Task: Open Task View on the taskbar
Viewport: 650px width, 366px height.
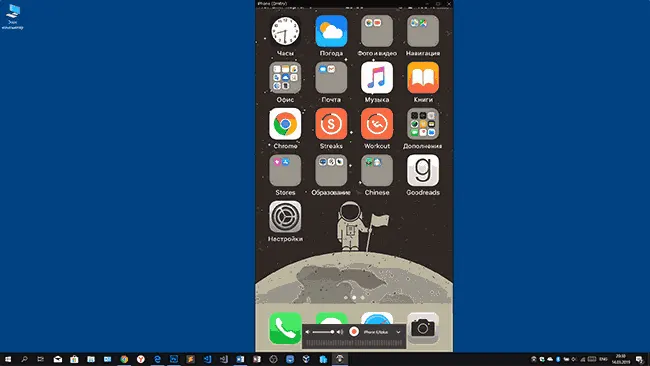Action: (x=41, y=359)
